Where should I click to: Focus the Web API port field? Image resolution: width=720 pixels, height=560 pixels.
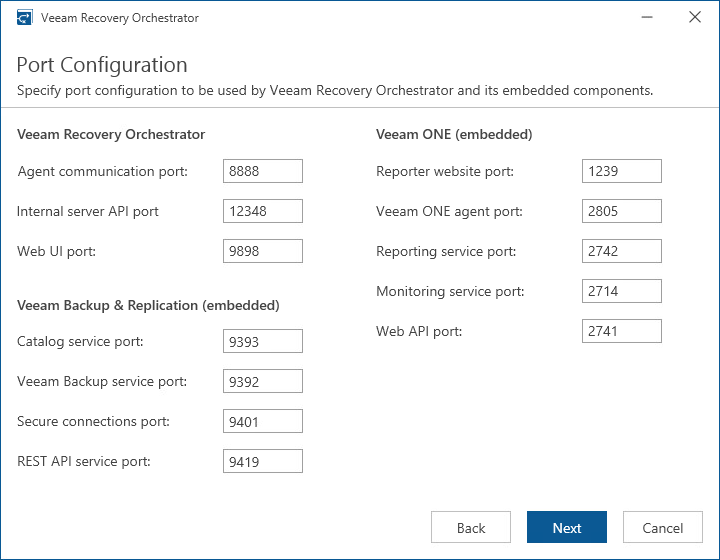coord(622,331)
